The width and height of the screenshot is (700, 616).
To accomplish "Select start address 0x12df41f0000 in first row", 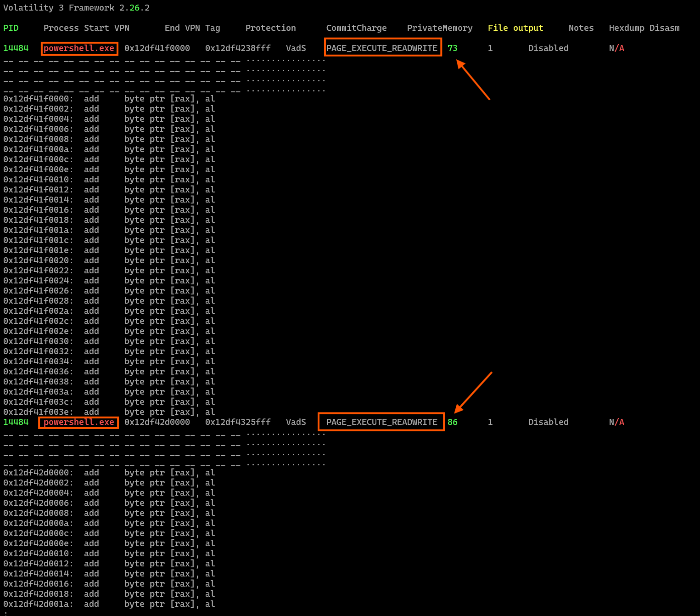I will click(157, 48).
